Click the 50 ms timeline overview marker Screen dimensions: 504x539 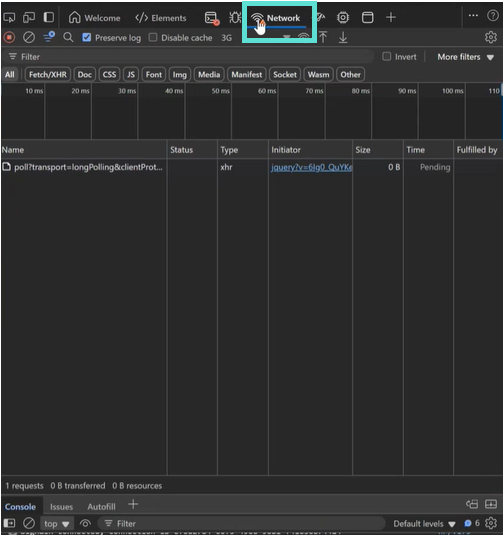click(x=220, y=91)
